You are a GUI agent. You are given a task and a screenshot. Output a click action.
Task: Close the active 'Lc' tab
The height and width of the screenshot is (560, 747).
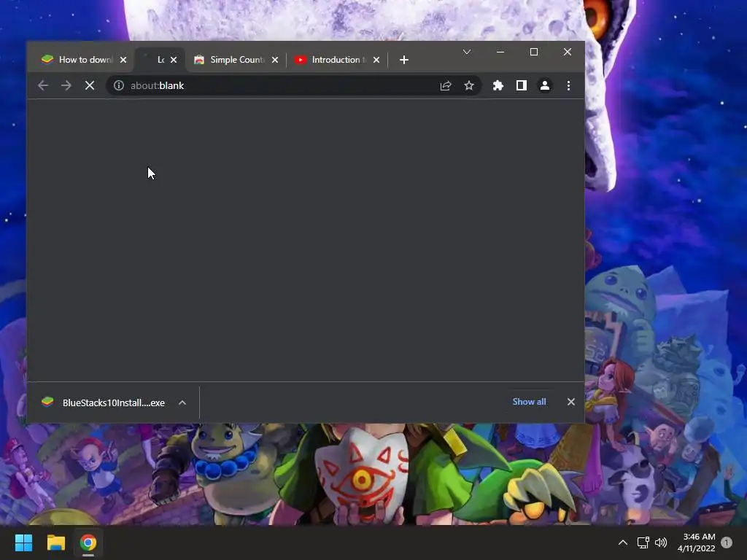pos(174,60)
